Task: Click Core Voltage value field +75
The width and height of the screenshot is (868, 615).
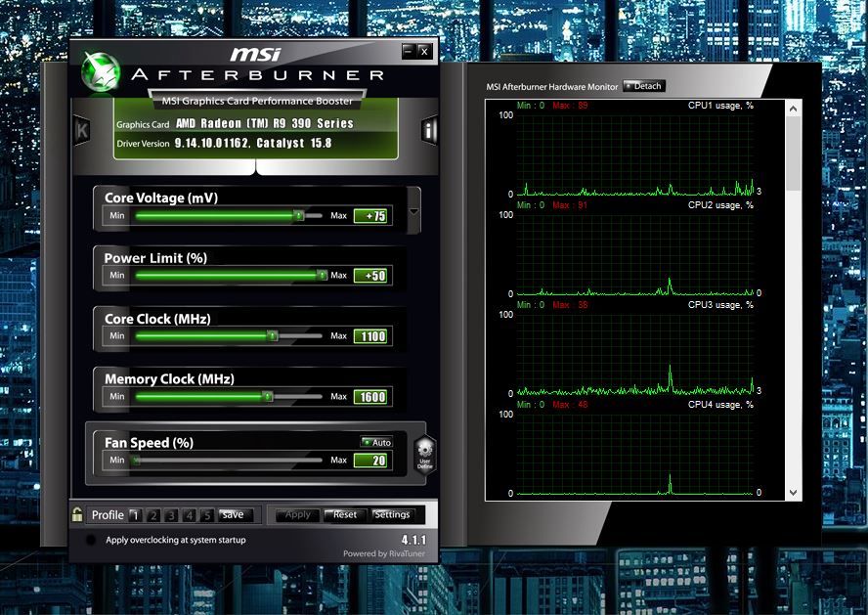Action: coord(370,216)
